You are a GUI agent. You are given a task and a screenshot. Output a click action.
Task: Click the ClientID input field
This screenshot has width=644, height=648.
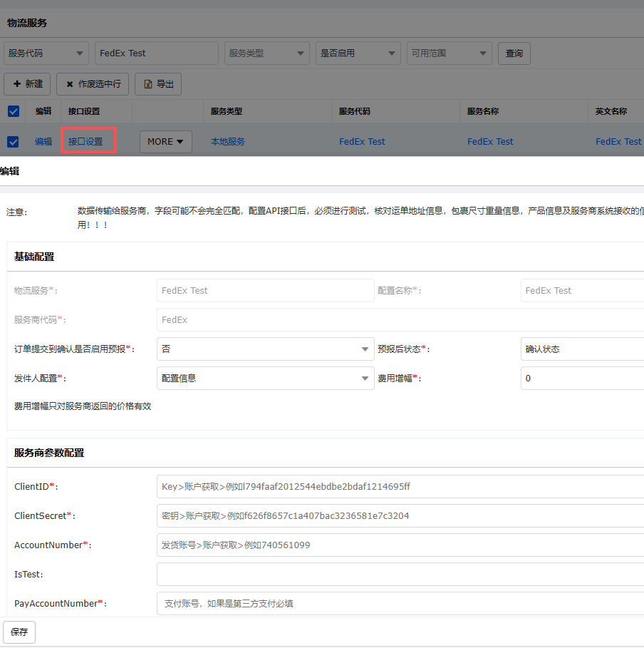(399, 487)
